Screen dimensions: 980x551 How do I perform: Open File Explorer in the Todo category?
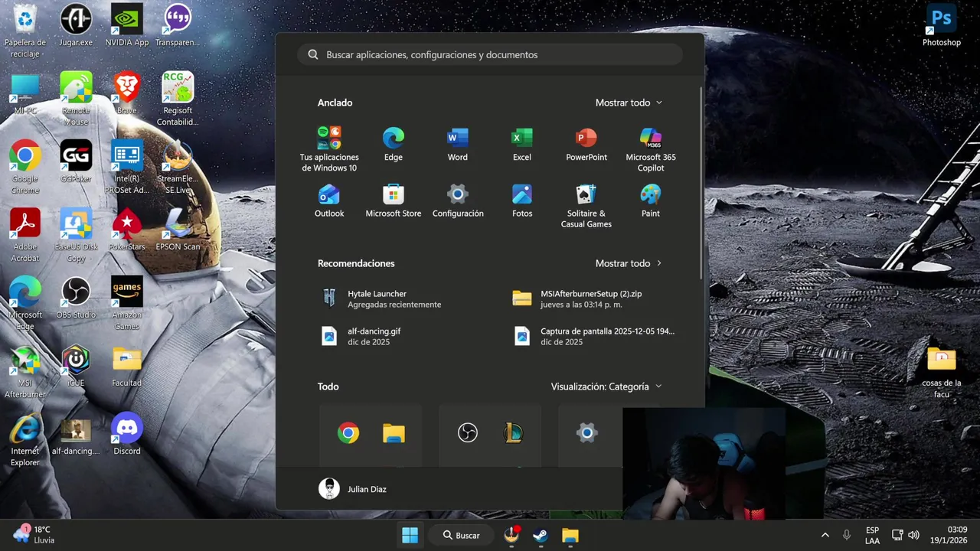(394, 433)
